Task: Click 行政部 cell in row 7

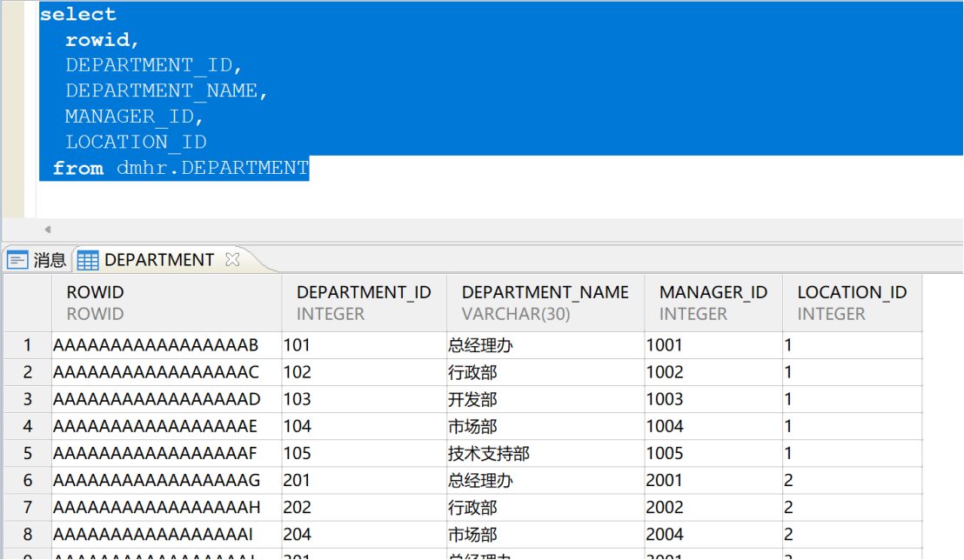Action: click(x=546, y=508)
